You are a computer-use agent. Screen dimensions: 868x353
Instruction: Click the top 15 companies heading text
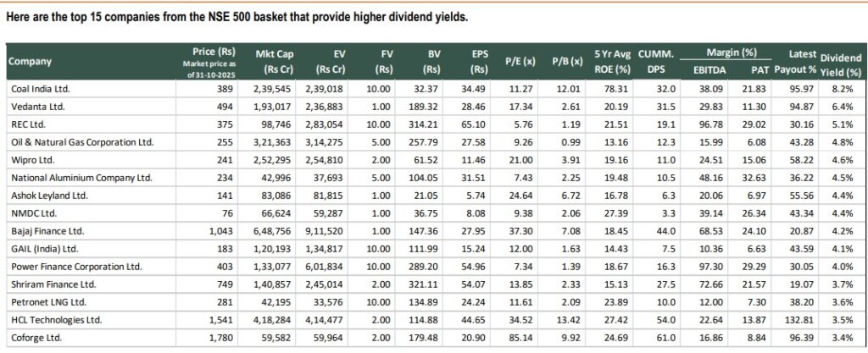point(237,18)
